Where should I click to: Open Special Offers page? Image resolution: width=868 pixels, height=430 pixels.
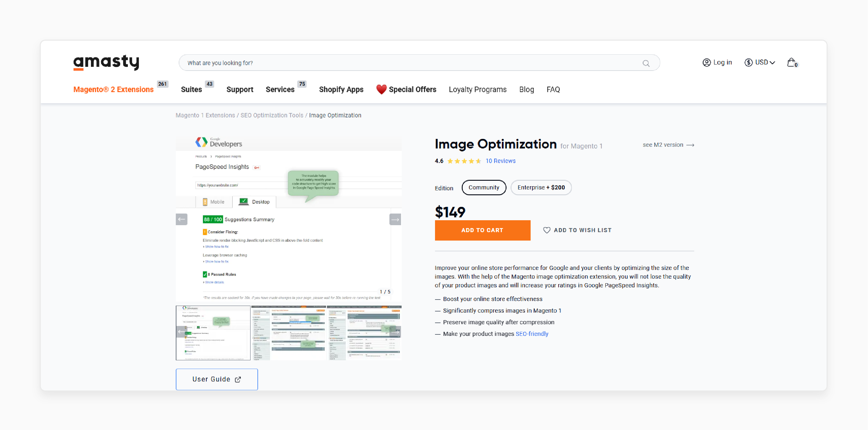(412, 90)
